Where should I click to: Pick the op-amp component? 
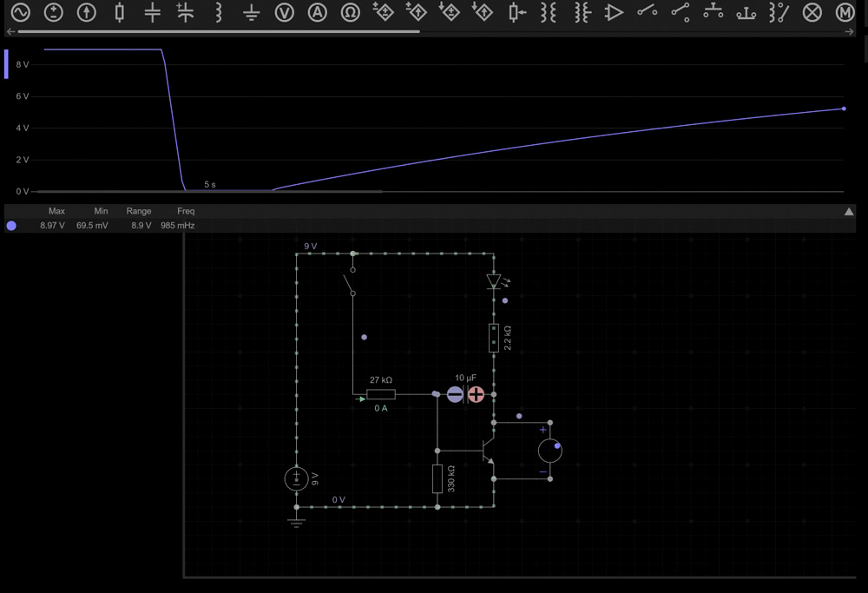[x=614, y=12]
